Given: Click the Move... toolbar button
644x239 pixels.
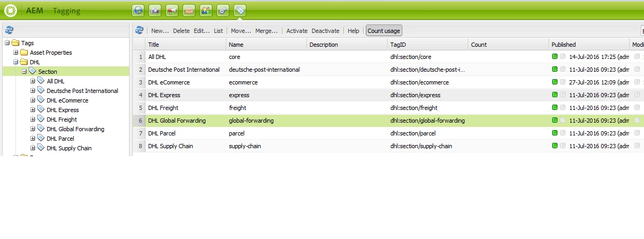Looking at the screenshot, I should click(x=241, y=31).
